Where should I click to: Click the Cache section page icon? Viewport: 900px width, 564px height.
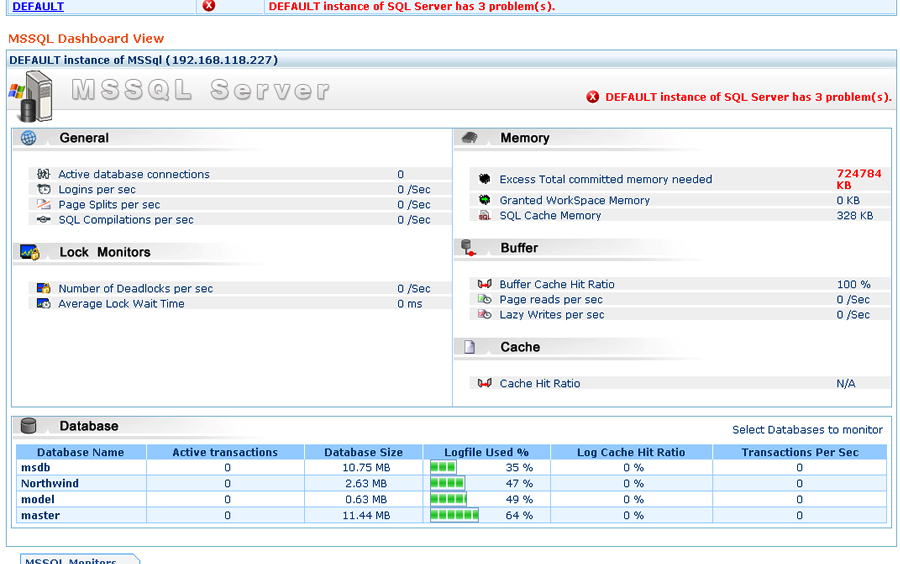(470, 347)
